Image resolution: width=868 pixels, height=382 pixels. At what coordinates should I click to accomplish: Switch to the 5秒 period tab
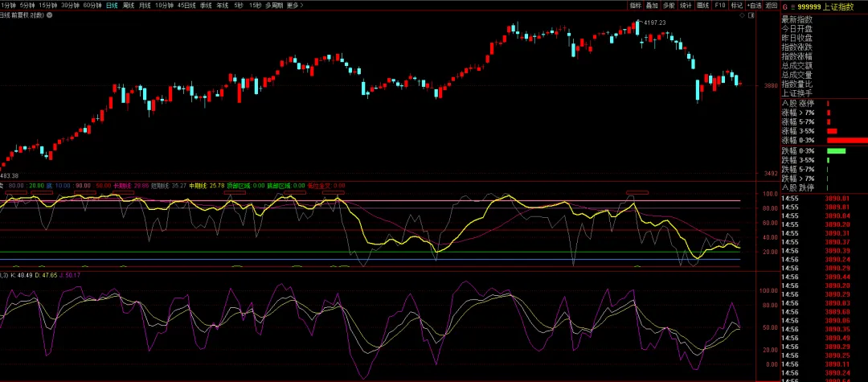tap(238, 5)
